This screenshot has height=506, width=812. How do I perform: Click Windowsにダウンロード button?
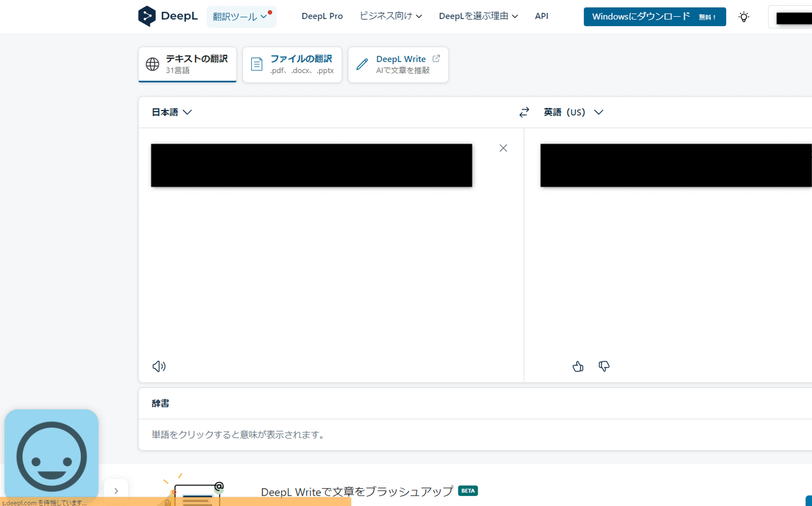654,17
